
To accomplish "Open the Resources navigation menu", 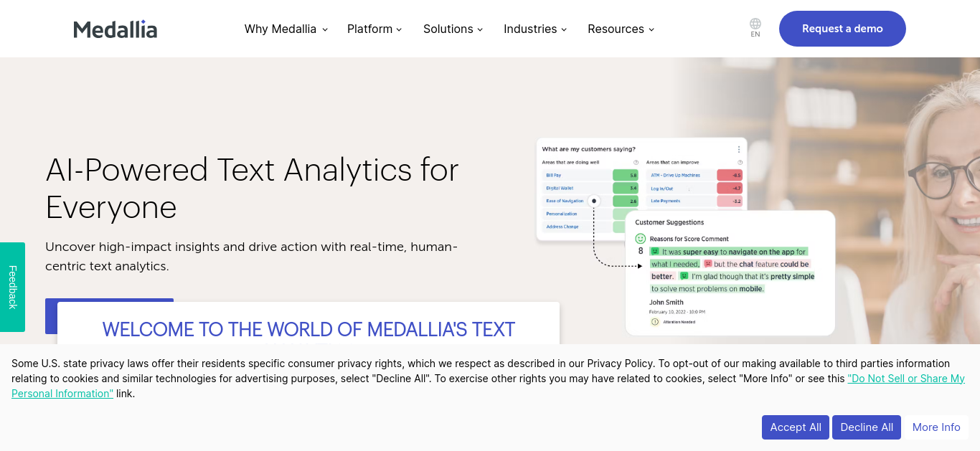I will coord(621,29).
